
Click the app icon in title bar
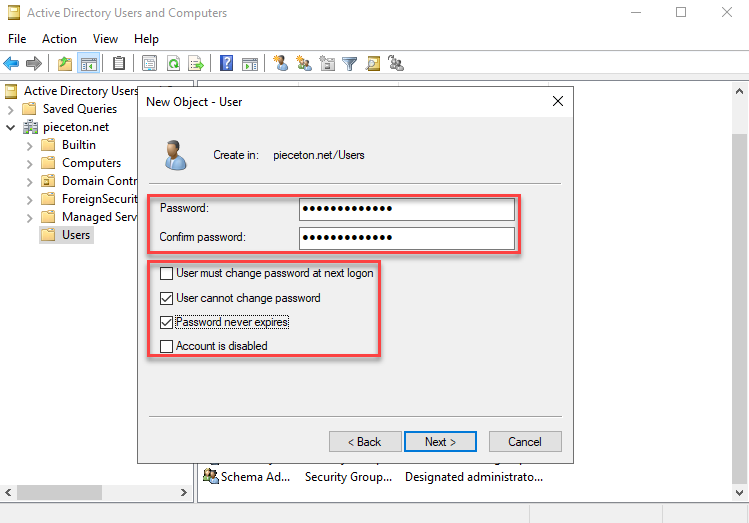click(14, 13)
